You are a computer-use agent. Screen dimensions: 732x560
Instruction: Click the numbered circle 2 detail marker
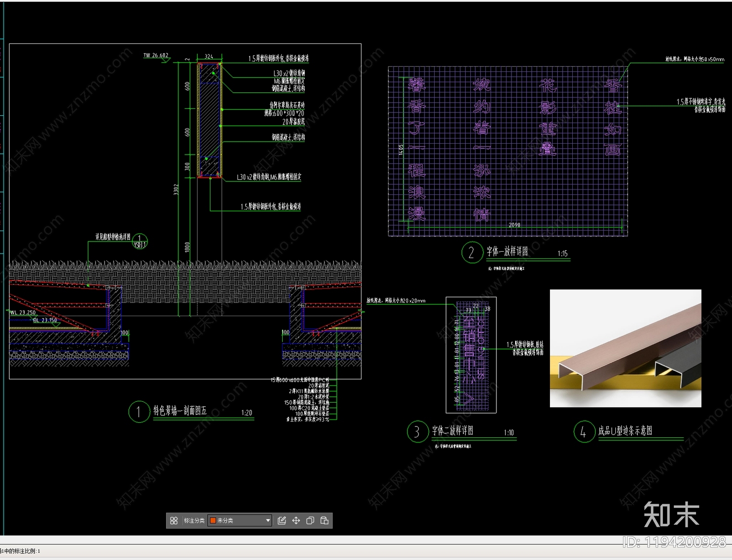pyautogui.click(x=472, y=253)
